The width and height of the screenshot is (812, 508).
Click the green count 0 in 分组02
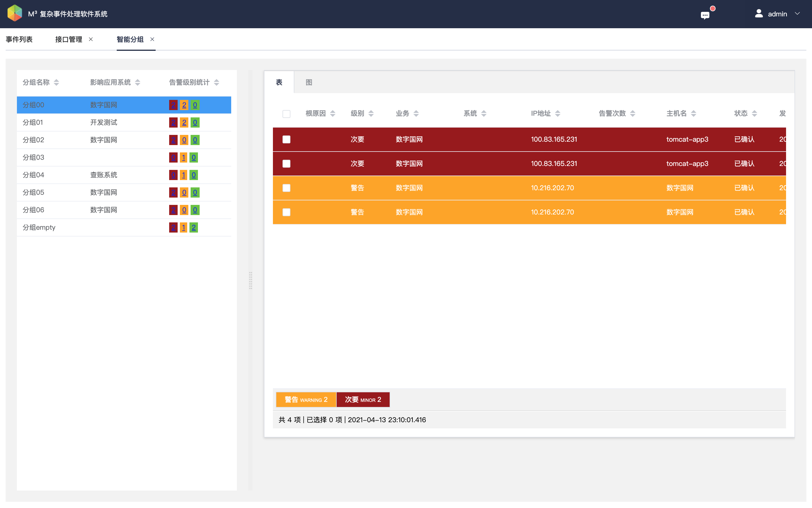(195, 140)
